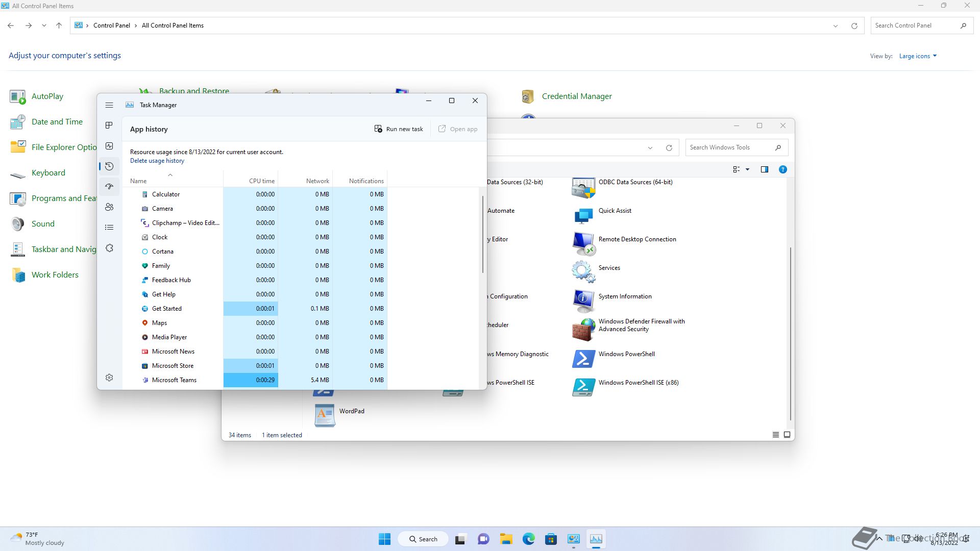
Task: Select Clipchamp – Video Editor row
Action: point(255,223)
